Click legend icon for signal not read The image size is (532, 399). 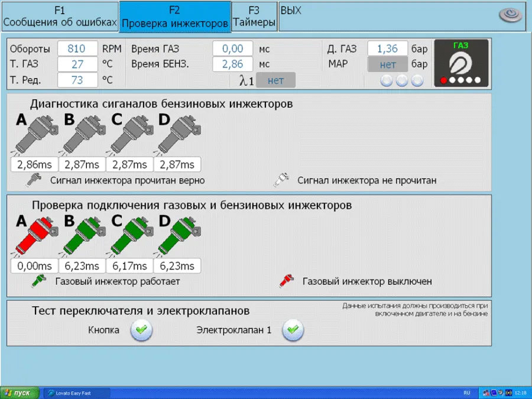281,180
